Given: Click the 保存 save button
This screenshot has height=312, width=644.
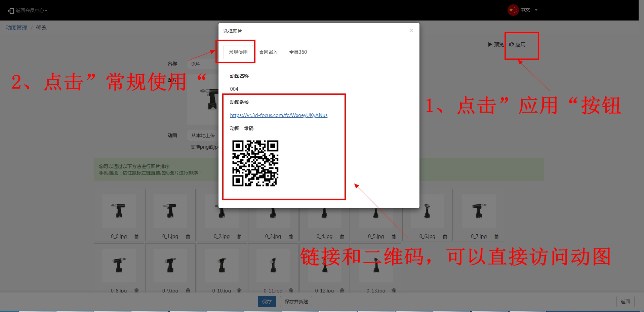Looking at the screenshot, I should coord(267,302).
